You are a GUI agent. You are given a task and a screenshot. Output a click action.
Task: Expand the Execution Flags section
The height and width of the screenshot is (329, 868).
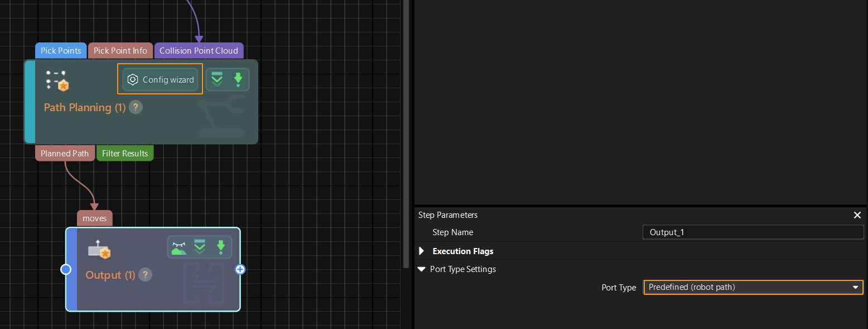422,251
